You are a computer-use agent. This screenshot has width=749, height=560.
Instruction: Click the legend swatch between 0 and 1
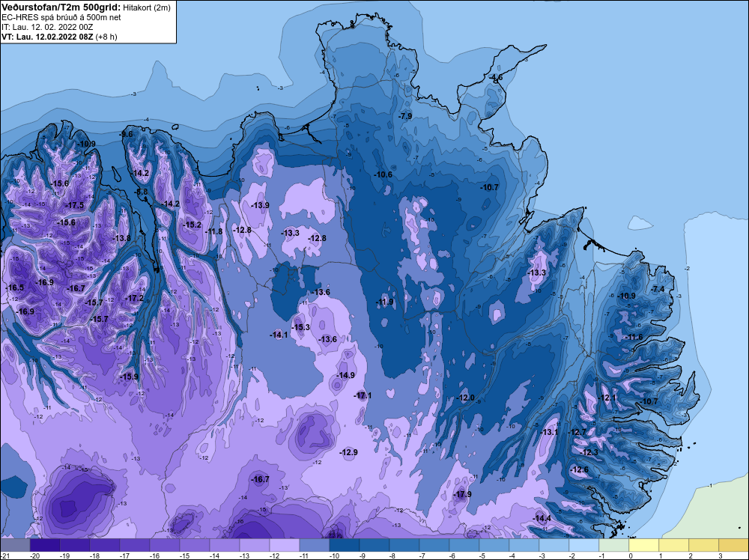pos(644,545)
